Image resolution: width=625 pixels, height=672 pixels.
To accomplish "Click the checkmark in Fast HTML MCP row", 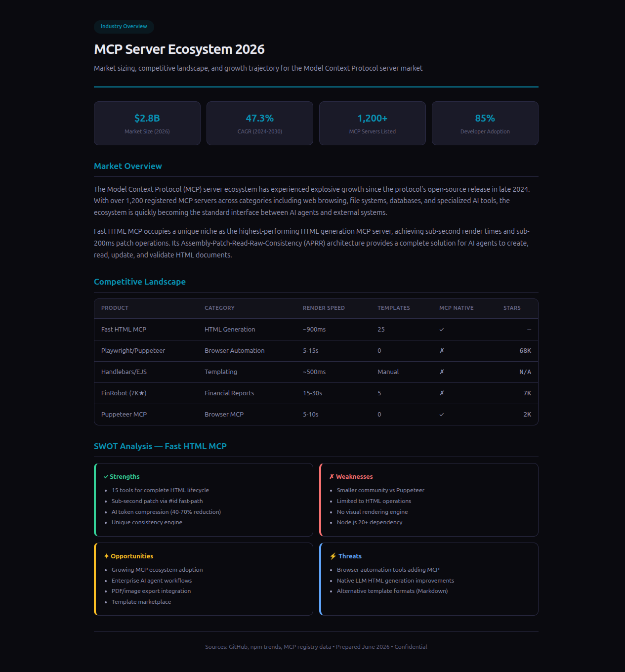I will point(442,330).
